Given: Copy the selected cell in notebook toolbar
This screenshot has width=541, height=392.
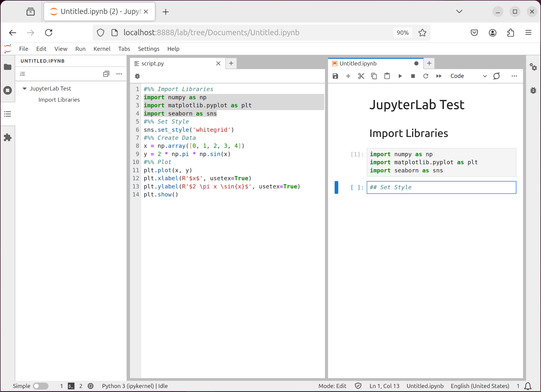Looking at the screenshot, I should point(374,76).
